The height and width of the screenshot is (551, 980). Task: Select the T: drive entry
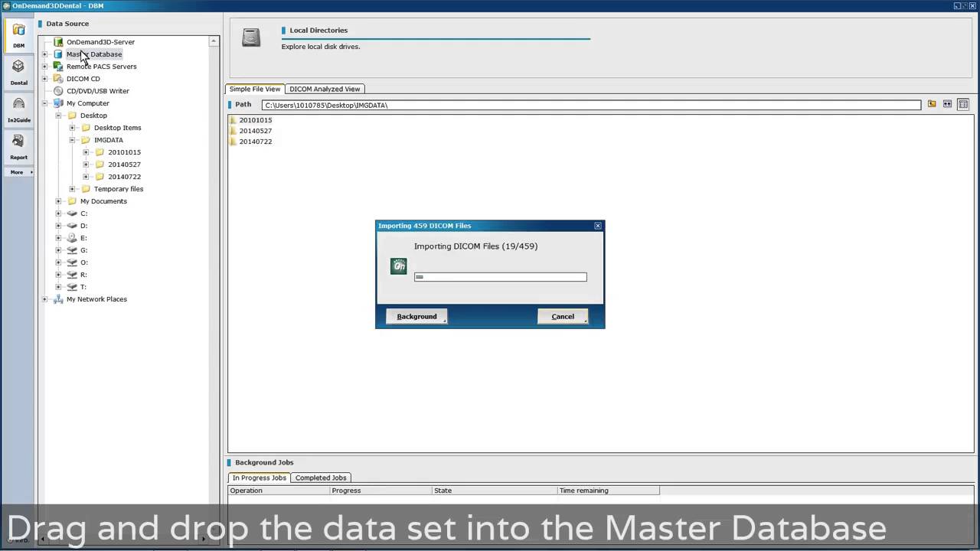(83, 287)
